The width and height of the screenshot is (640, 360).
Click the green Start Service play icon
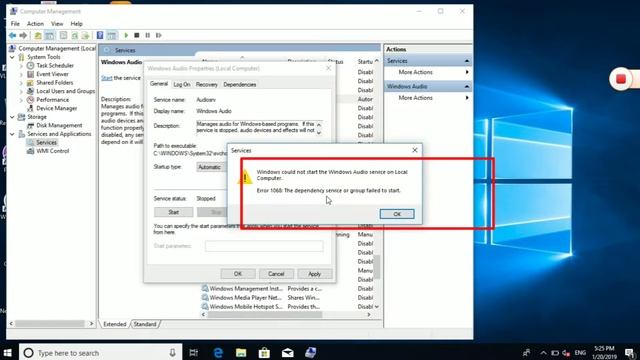(126, 36)
